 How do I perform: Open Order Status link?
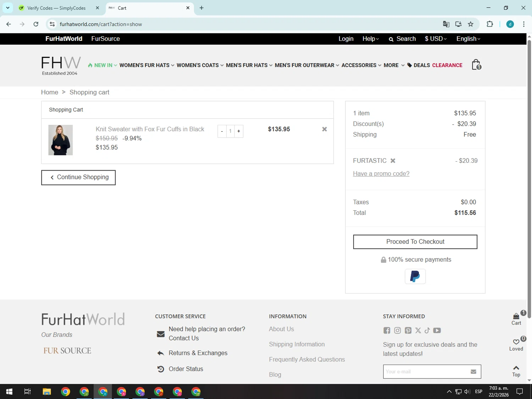(186, 369)
